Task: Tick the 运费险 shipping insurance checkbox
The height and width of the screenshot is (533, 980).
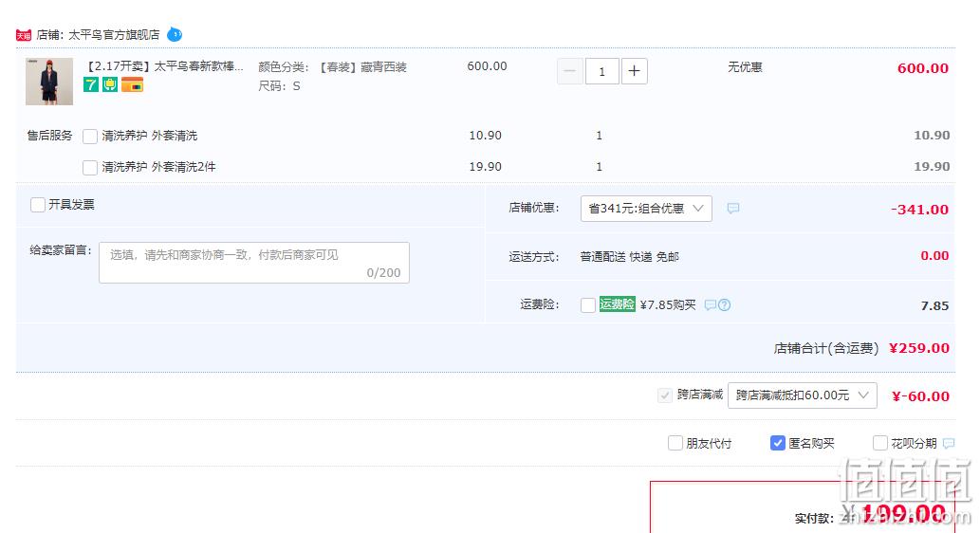Action: 587,305
